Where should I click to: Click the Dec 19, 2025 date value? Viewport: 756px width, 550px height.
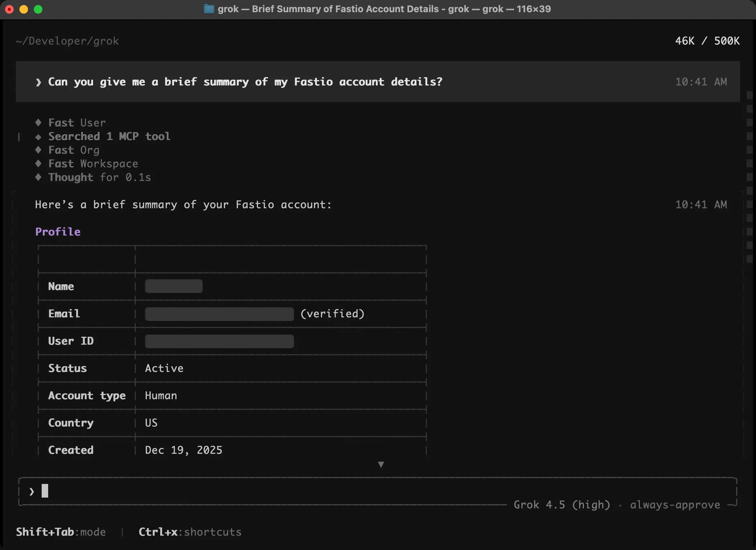coord(184,450)
